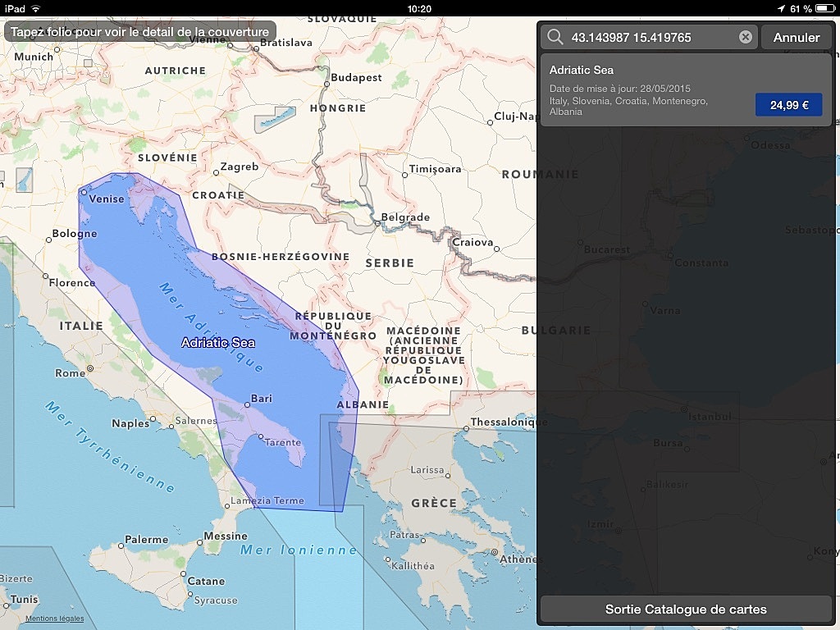Tap the Bari city label

click(x=262, y=399)
